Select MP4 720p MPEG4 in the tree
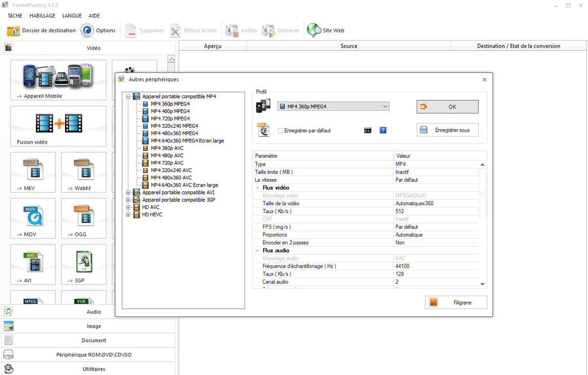588x375 pixels. [x=170, y=118]
